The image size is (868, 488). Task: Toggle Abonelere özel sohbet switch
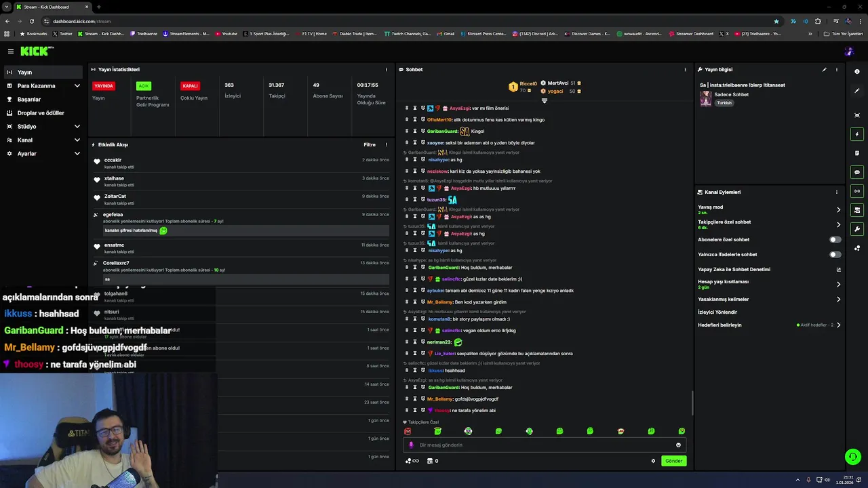(835, 239)
